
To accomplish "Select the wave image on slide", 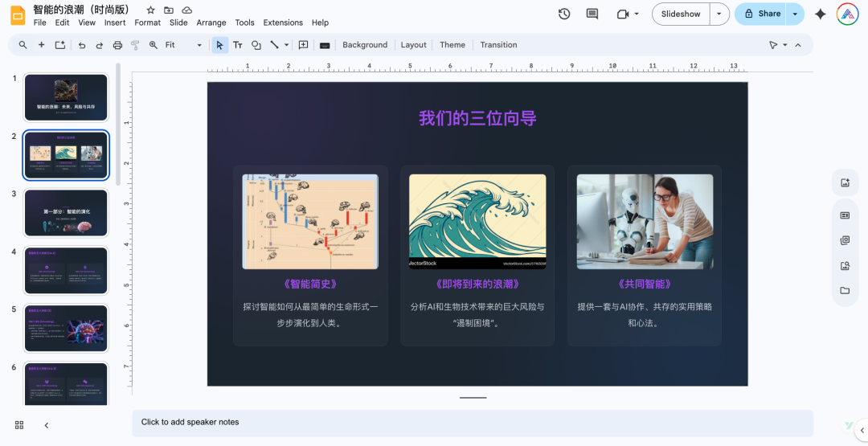I will coord(477,222).
